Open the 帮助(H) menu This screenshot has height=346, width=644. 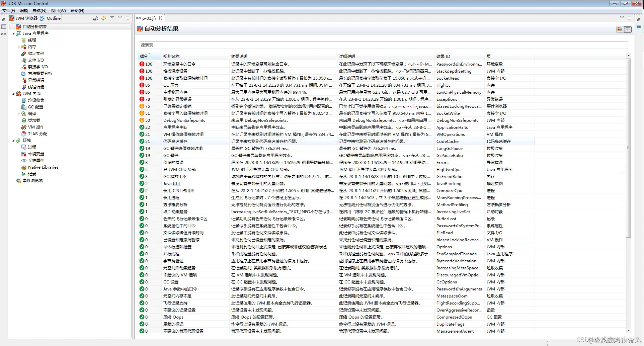click(77, 10)
